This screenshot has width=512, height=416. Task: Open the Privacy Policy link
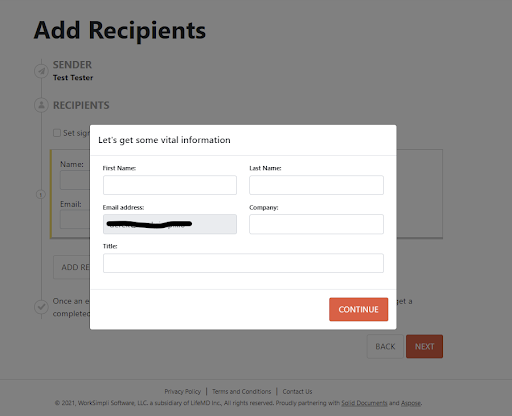(183, 391)
